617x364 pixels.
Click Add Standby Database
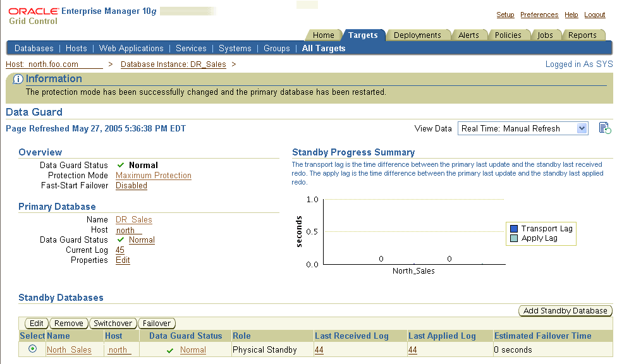pyautogui.click(x=565, y=310)
